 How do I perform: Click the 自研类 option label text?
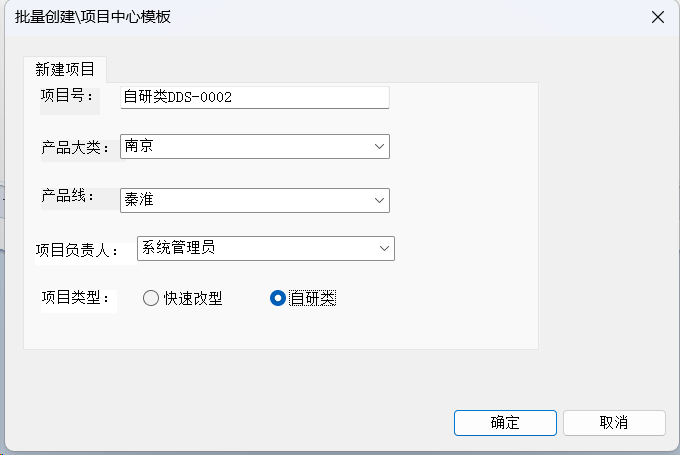[313, 298]
